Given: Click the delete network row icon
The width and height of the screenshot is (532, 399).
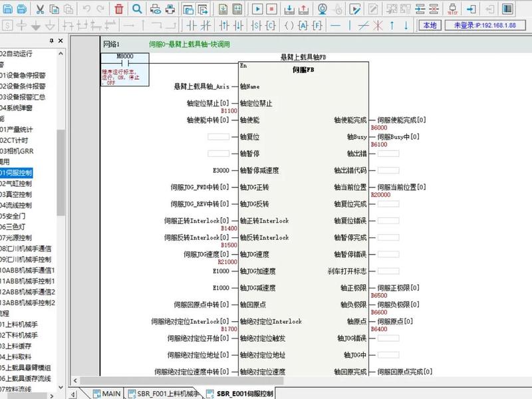Looking at the screenshot, I should 434,9.
